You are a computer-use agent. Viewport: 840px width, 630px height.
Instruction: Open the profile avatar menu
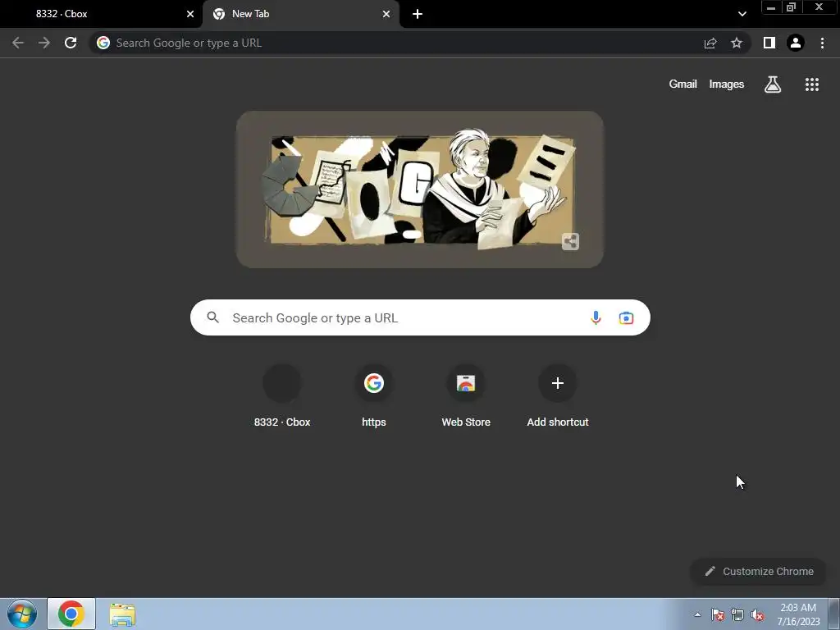coord(796,43)
